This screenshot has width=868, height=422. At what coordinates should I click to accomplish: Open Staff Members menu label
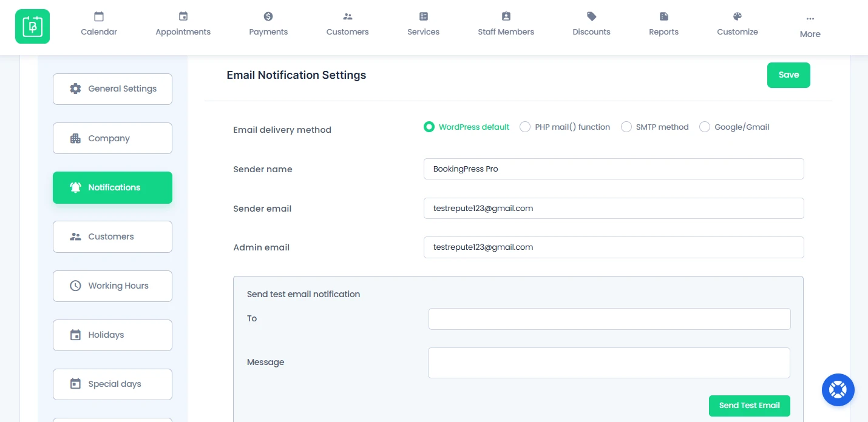[x=506, y=32]
